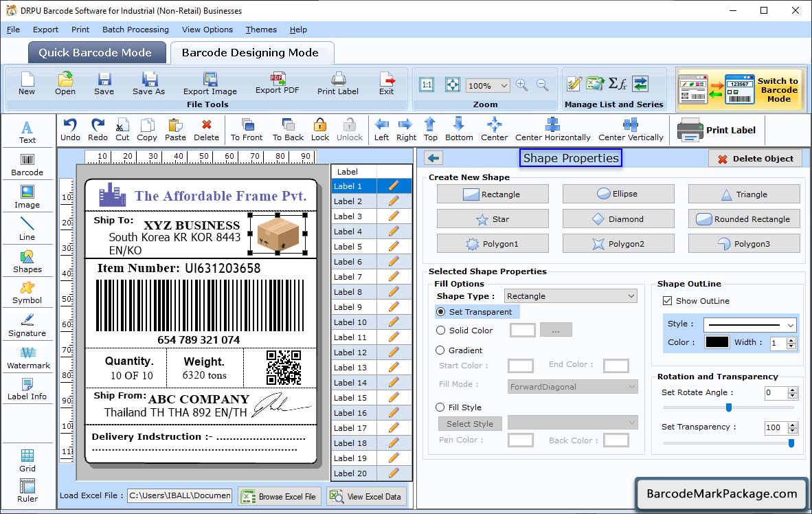Cut the selected object
Image resolution: width=812 pixels, height=514 pixels.
pyautogui.click(x=122, y=130)
